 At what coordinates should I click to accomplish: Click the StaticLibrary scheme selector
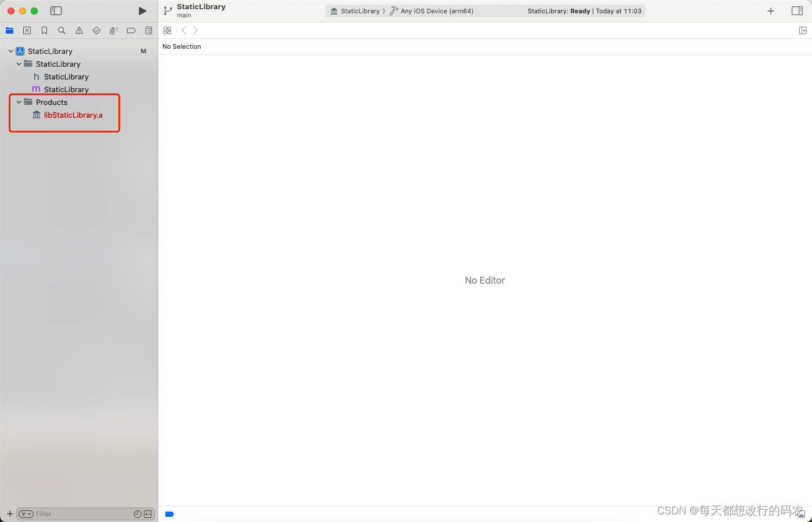click(354, 11)
